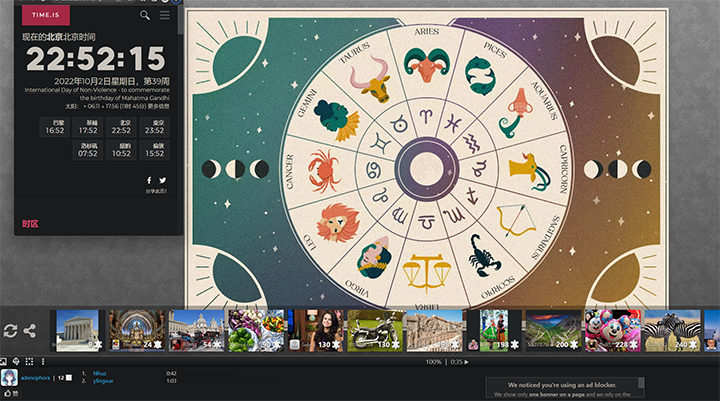Click the Libra scales on zodiac puzzle
Image resolution: width=720 pixels, height=401 pixels.
427,273
